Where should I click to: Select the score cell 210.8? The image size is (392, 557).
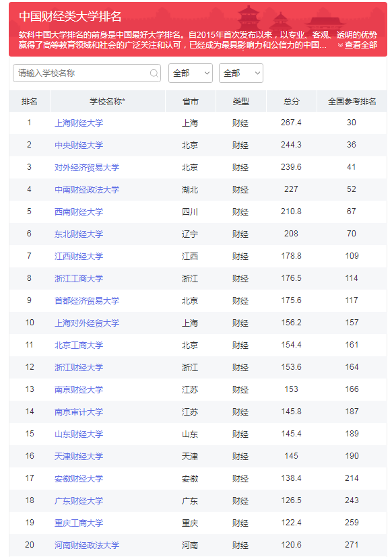(291, 211)
